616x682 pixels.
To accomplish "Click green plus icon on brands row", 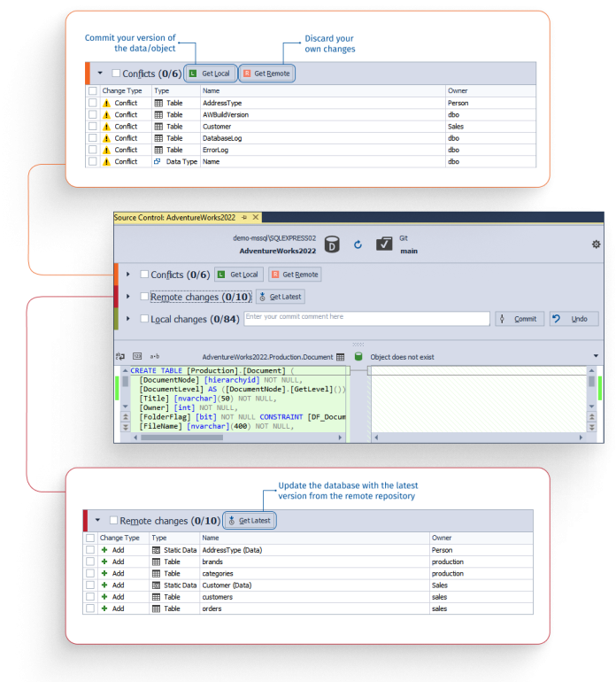I will [x=104, y=562].
